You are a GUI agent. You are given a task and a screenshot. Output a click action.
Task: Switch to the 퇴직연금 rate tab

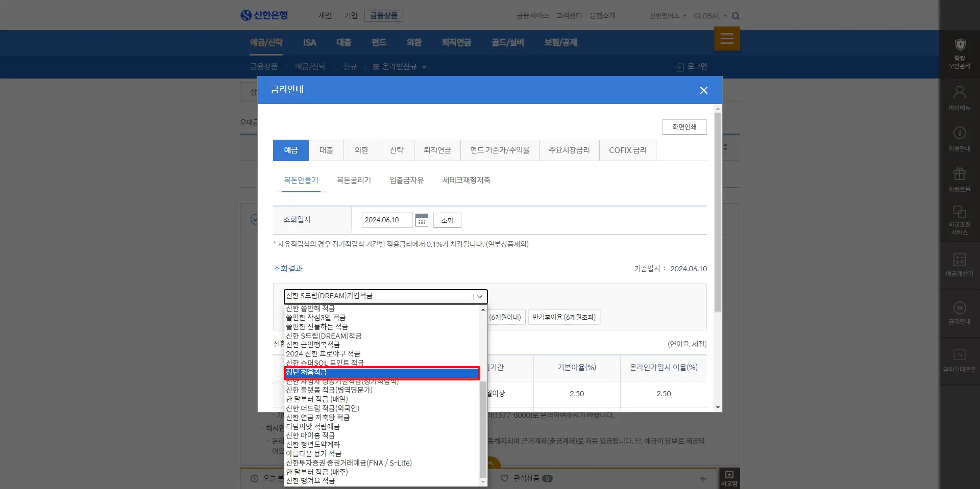click(437, 150)
